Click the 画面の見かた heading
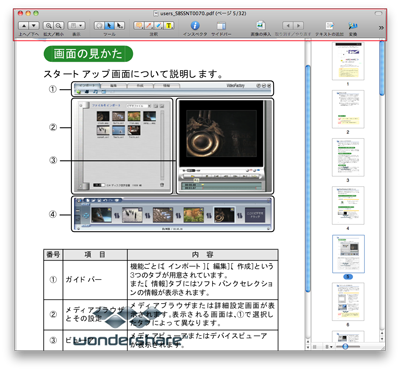 88,54
